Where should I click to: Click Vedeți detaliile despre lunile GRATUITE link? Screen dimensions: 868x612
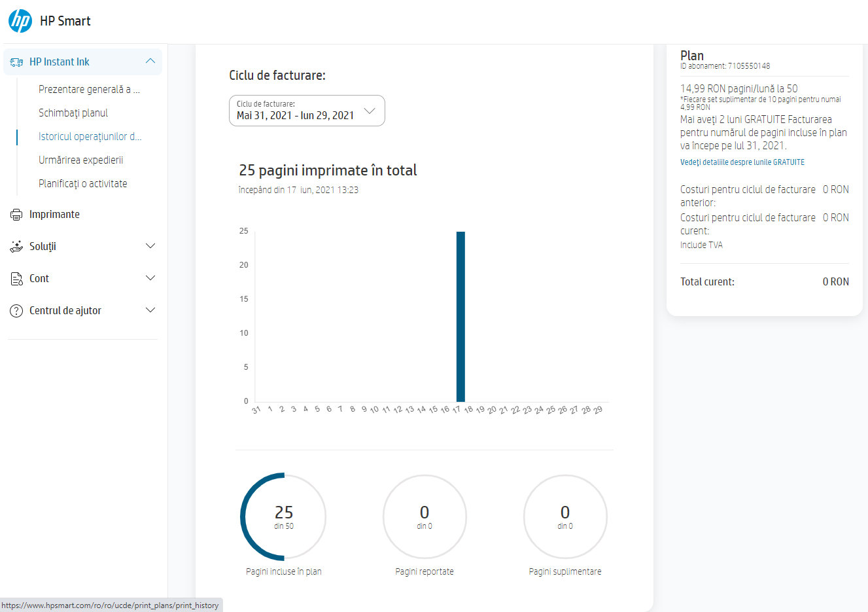pyautogui.click(x=742, y=162)
